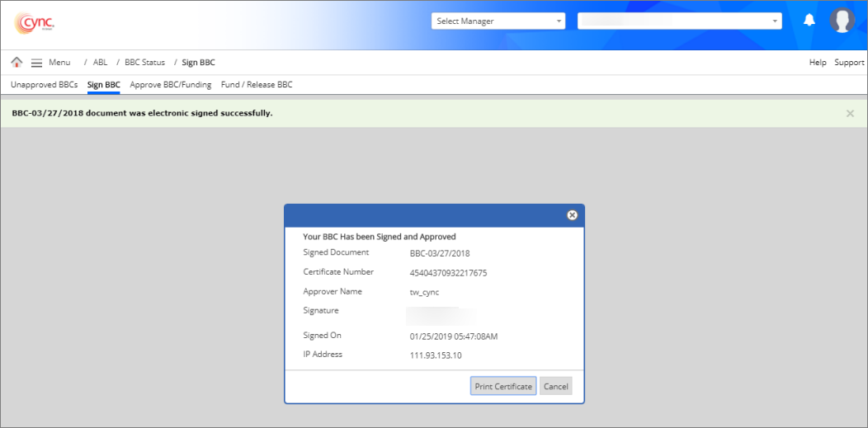Screen dimensions: 868x428
Task: Close the signed BBC dialog
Action: tap(572, 215)
